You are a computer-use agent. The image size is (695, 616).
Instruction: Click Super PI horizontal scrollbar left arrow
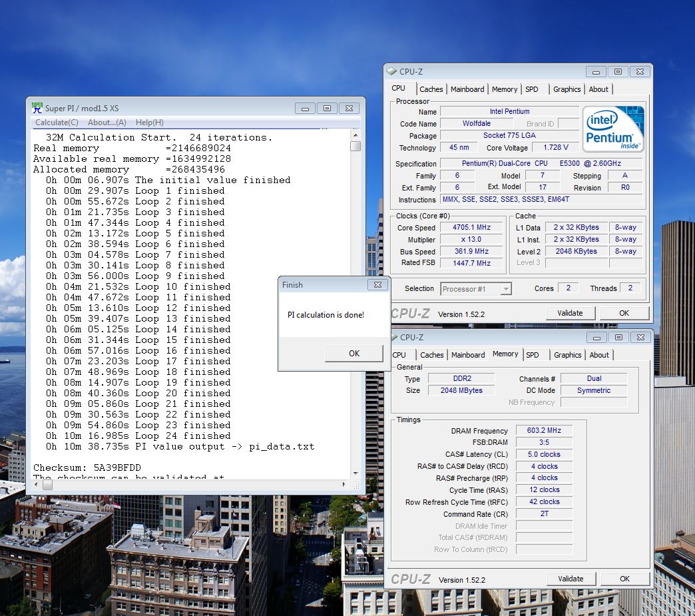37,485
